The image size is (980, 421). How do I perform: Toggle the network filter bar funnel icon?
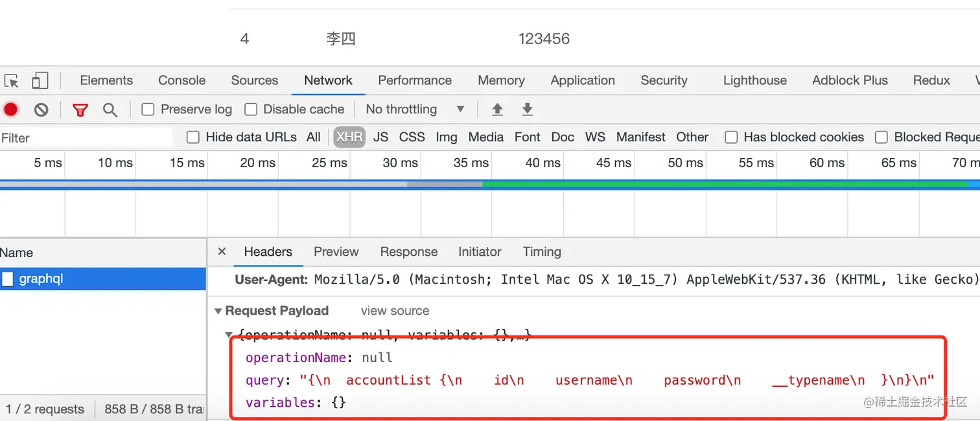coord(80,109)
